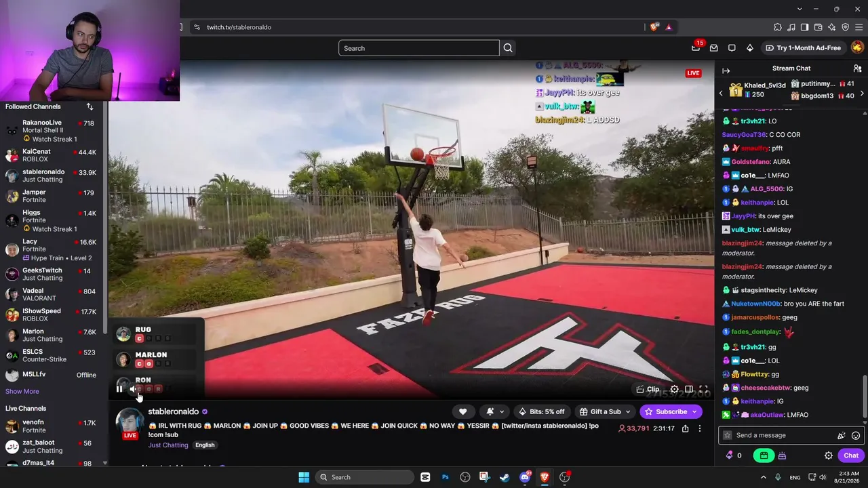Open the Windows Start menu
Image resolution: width=868 pixels, height=488 pixels.
coord(304,477)
